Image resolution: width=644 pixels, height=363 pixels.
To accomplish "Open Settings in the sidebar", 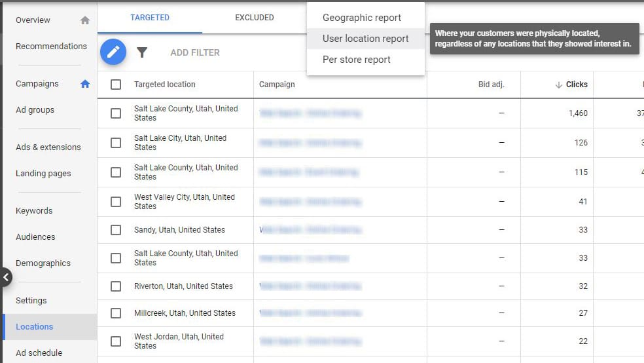I will point(31,301).
